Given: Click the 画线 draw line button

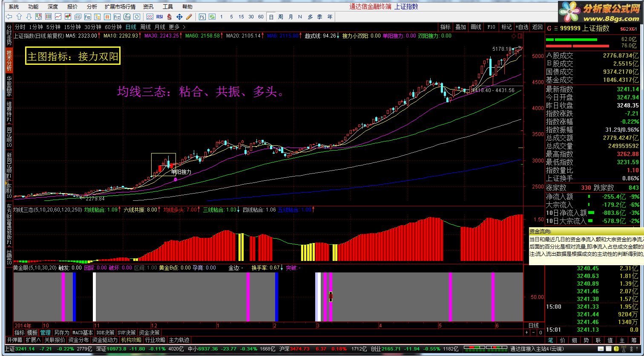Looking at the screenshot, I should click(476, 27).
